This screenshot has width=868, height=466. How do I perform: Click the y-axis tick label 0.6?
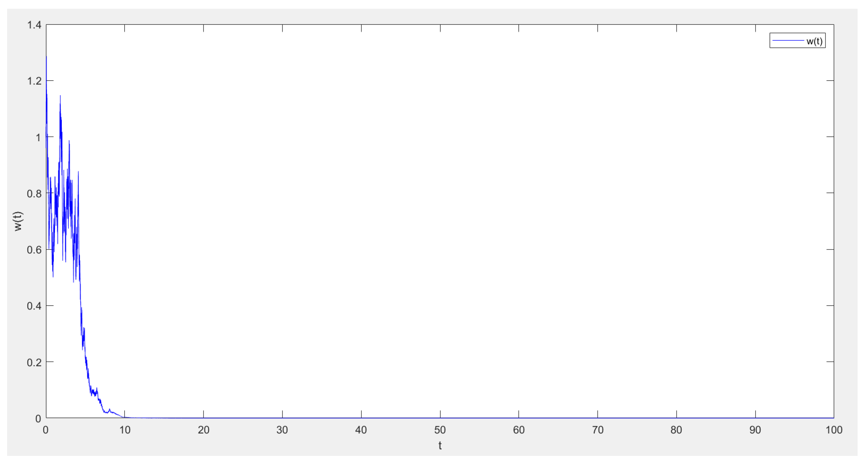coord(34,250)
